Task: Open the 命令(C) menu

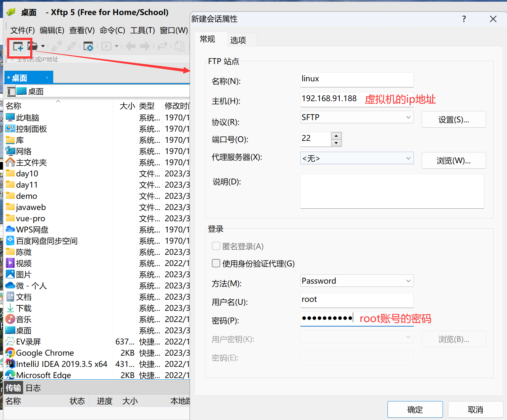Action: 112,30
